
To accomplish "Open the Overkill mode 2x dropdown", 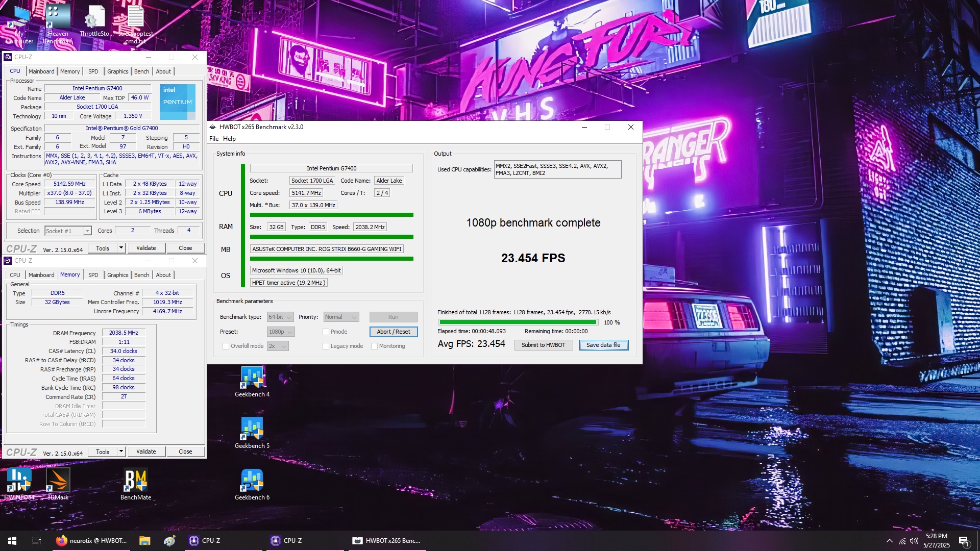I will tap(278, 346).
